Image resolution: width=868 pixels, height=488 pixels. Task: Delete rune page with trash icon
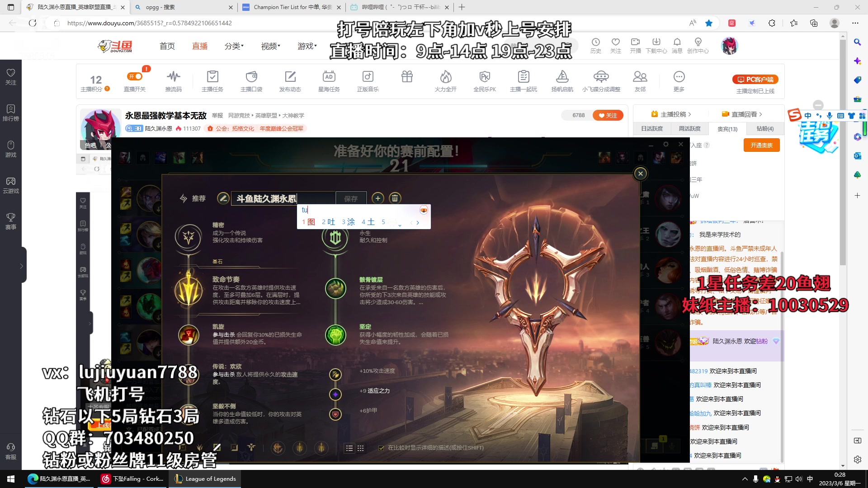pyautogui.click(x=395, y=198)
